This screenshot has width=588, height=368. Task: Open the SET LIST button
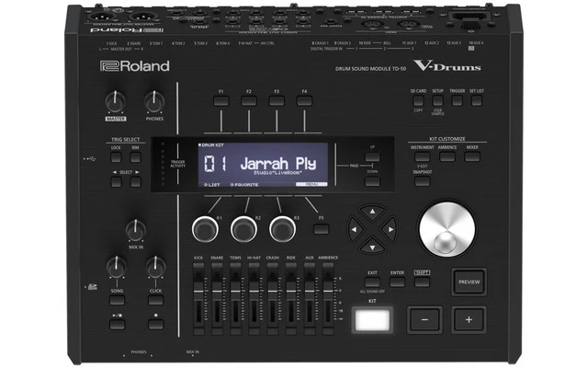point(477,100)
